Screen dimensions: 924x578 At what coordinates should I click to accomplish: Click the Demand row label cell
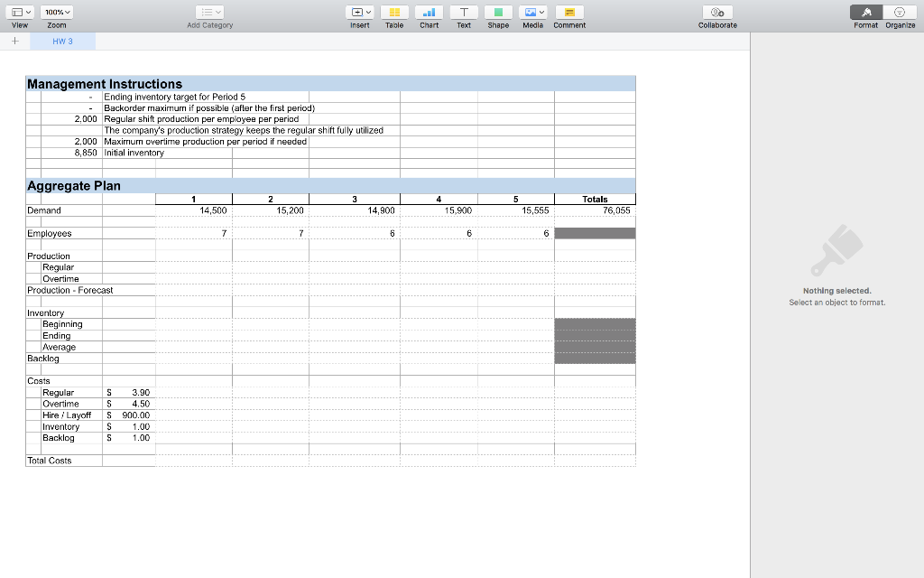coord(45,210)
